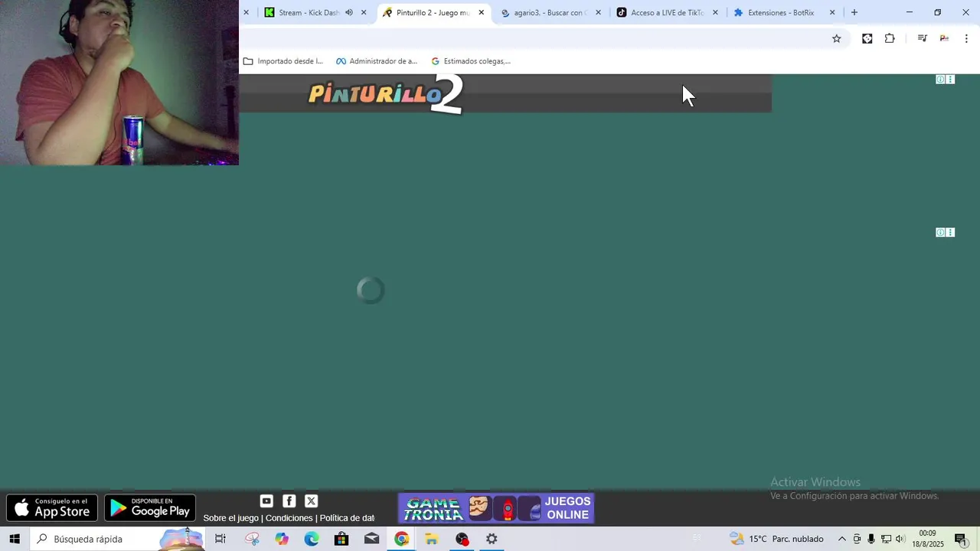Image resolution: width=980 pixels, height=551 pixels.
Task: Open the weather widget showing 15°C
Action: coord(776,539)
